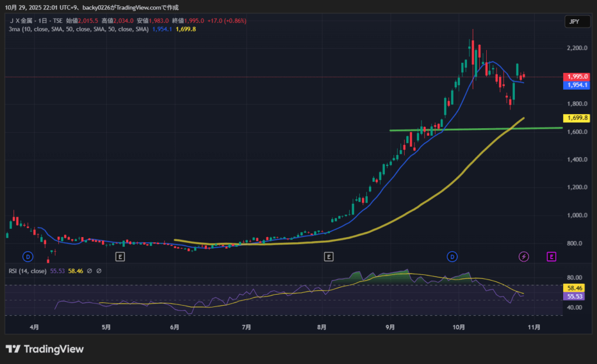Click the blue 1,954.1 price axis label
The height and width of the screenshot is (364, 597).
pyautogui.click(x=575, y=85)
